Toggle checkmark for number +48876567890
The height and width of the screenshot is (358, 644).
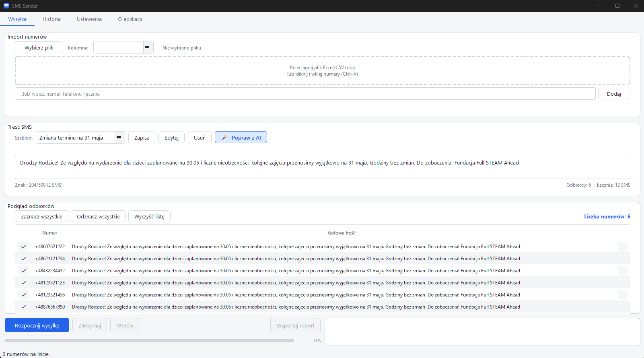point(24,307)
